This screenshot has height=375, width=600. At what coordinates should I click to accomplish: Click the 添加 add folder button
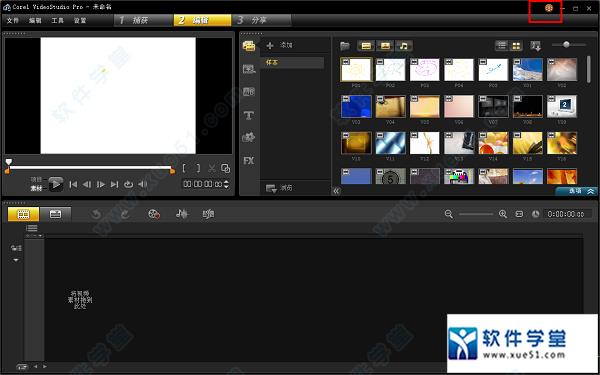(279, 45)
